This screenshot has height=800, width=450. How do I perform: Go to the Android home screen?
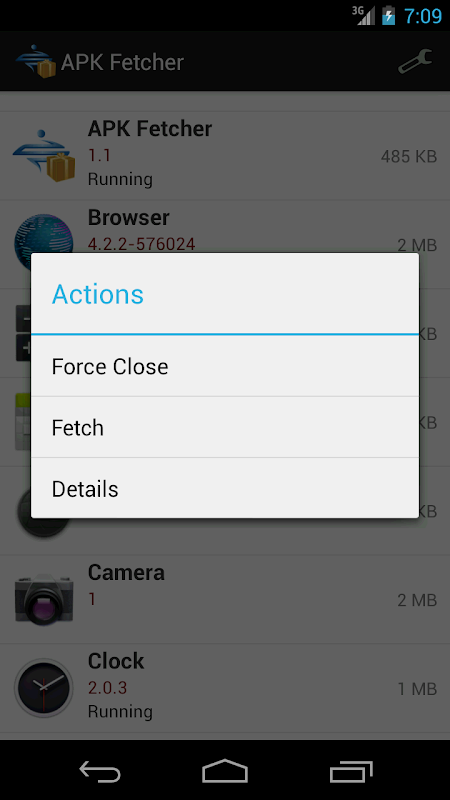point(225,771)
